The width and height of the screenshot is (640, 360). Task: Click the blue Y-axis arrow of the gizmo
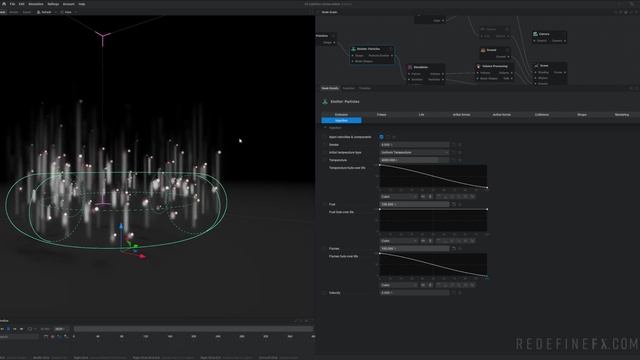(x=121, y=227)
